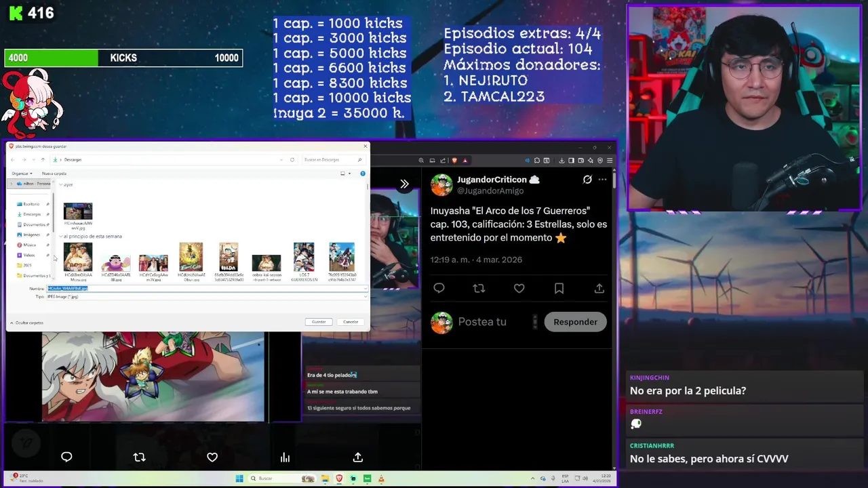
Task: Click the reply icon under the tweet
Action: (439, 288)
